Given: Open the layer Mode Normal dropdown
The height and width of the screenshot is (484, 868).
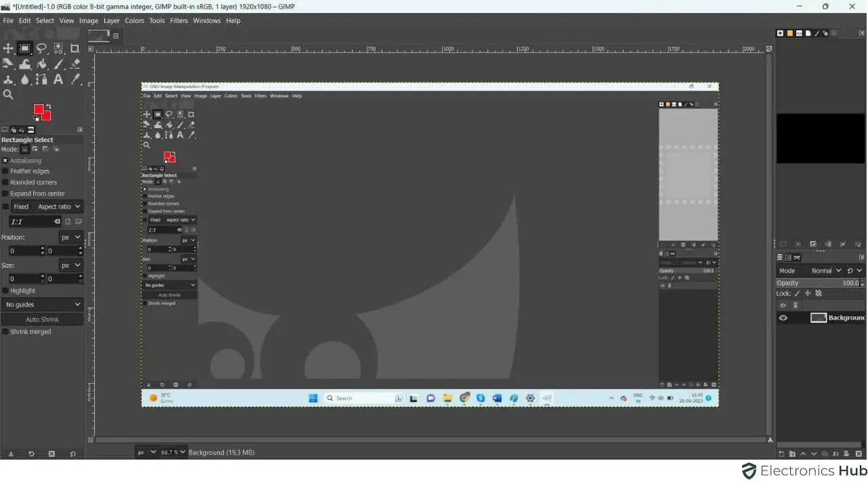Looking at the screenshot, I should [826, 271].
